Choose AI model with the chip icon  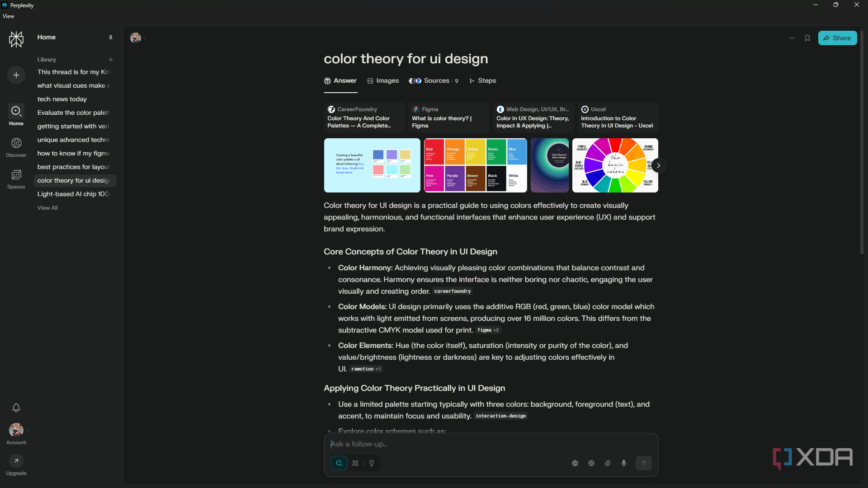pos(591,463)
